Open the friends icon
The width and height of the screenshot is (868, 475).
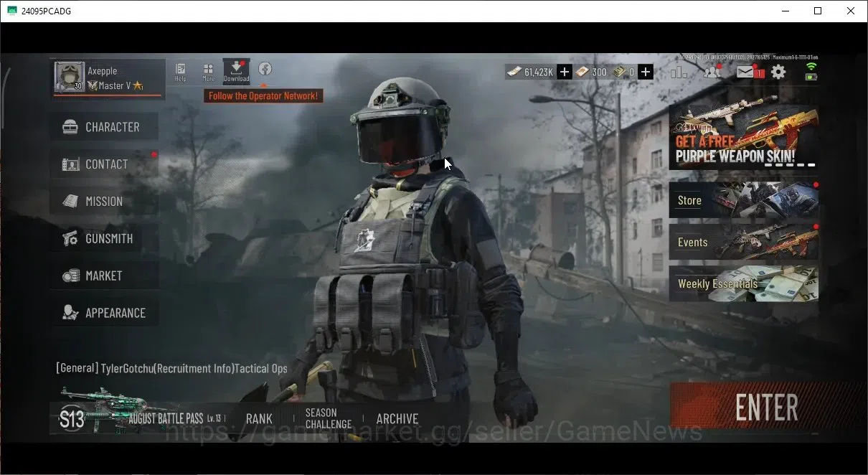pyautogui.click(x=712, y=71)
